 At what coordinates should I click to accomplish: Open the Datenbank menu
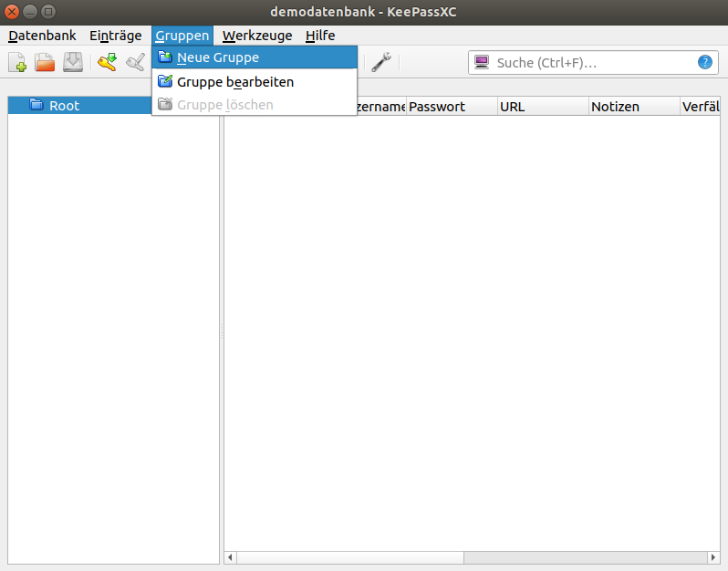tap(42, 36)
